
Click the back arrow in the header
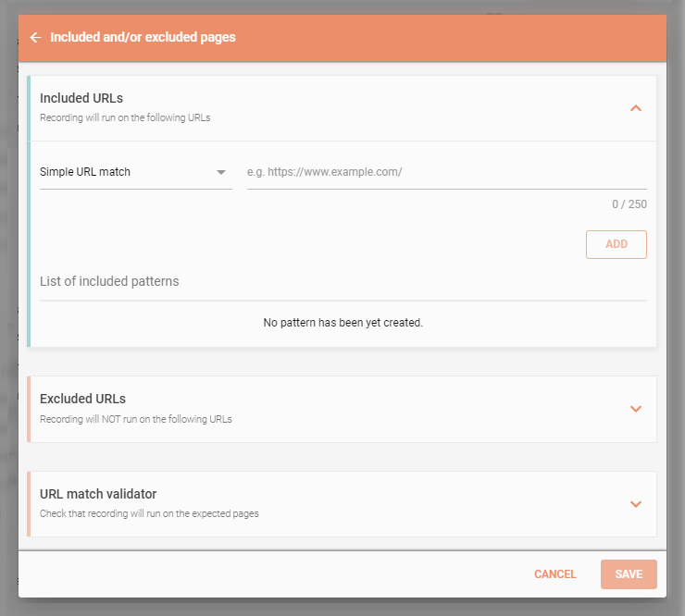point(35,38)
